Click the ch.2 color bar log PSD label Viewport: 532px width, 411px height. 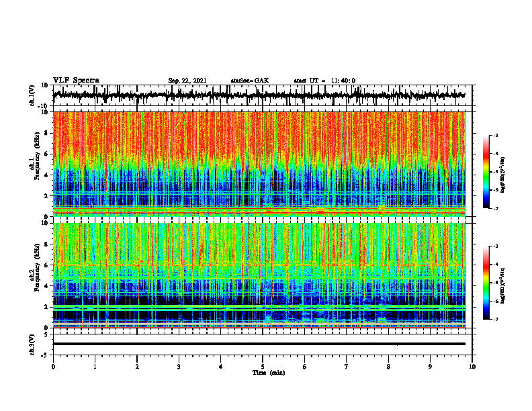point(503,285)
